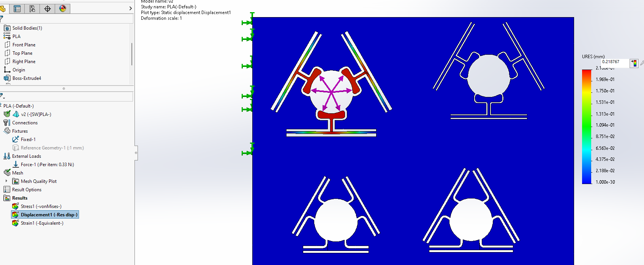644x265 pixels.
Task: Expand the manager tabs with right chevron
Action: pyautogui.click(x=130, y=8)
